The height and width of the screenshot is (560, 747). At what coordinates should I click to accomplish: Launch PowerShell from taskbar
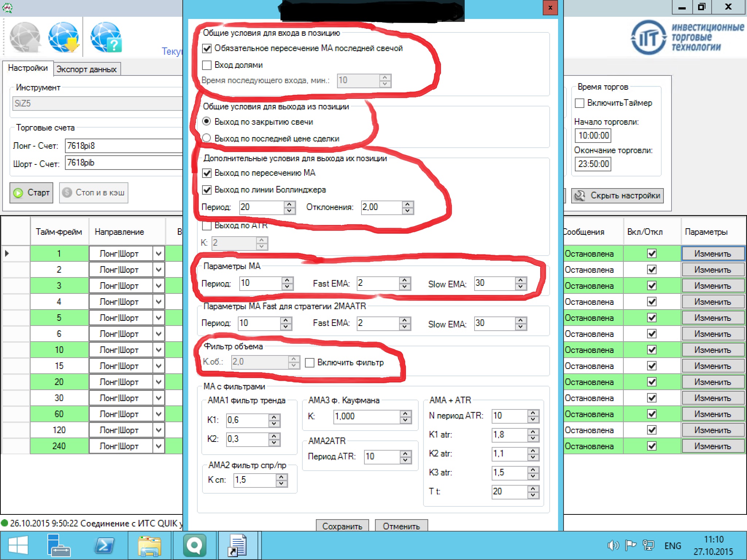[104, 545]
